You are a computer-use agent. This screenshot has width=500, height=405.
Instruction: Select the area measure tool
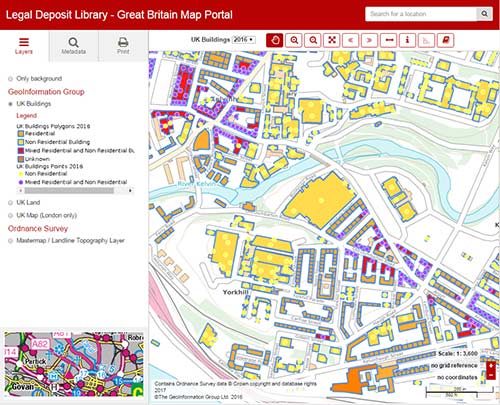coord(426,40)
